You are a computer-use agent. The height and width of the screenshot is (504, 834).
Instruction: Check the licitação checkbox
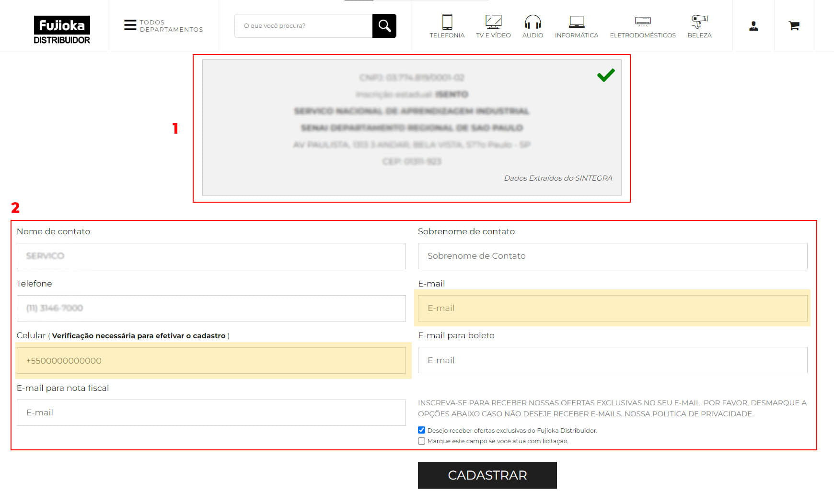pos(422,441)
